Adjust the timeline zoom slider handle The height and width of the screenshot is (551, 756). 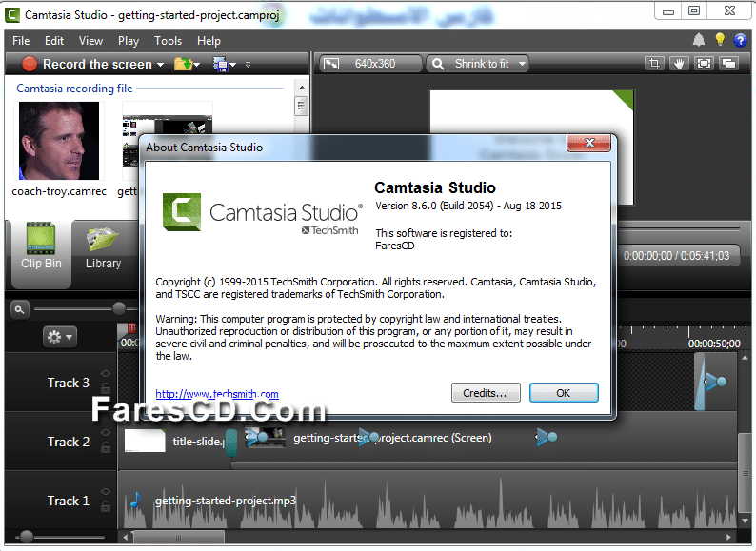119,308
